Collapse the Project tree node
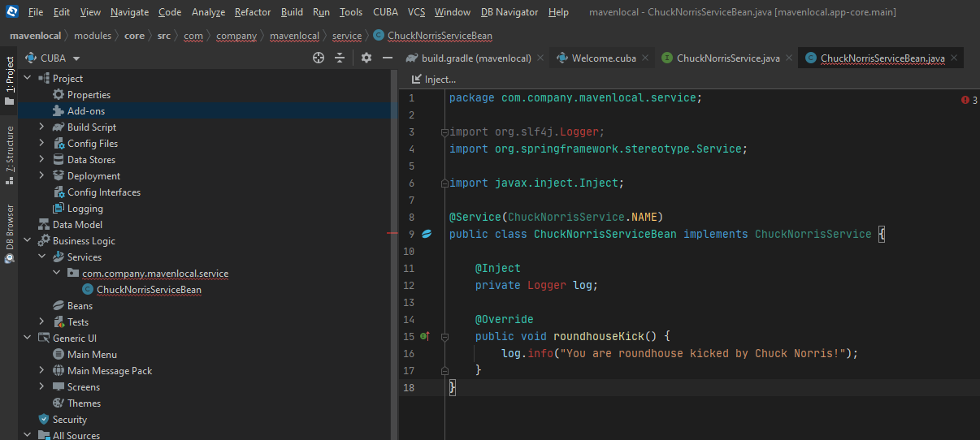This screenshot has height=440, width=980. (28, 79)
